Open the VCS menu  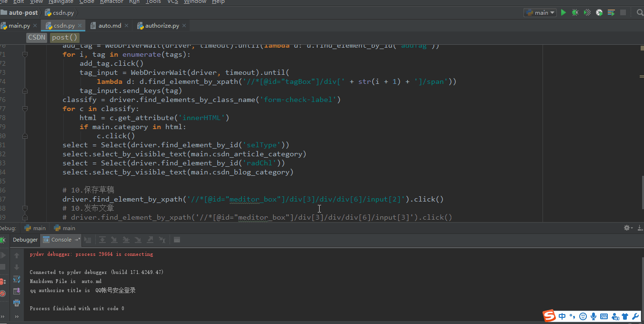(173, 2)
